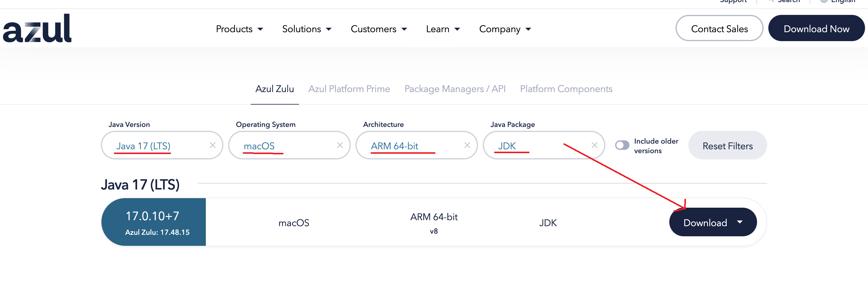Image resolution: width=868 pixels, height=292 pixels.
Task: Clear the Java 17 (LTS) filter
Action: click(213, 145)
